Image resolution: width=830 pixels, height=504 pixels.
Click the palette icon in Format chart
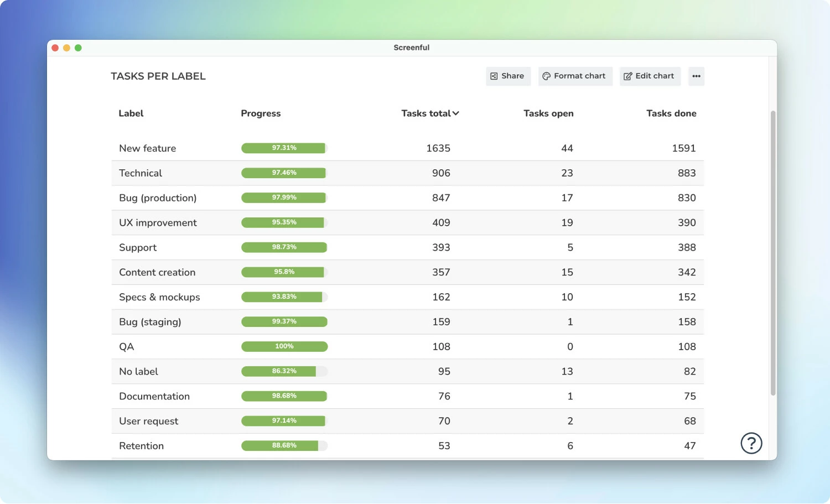pyautogui.click(x=547, y=76)
